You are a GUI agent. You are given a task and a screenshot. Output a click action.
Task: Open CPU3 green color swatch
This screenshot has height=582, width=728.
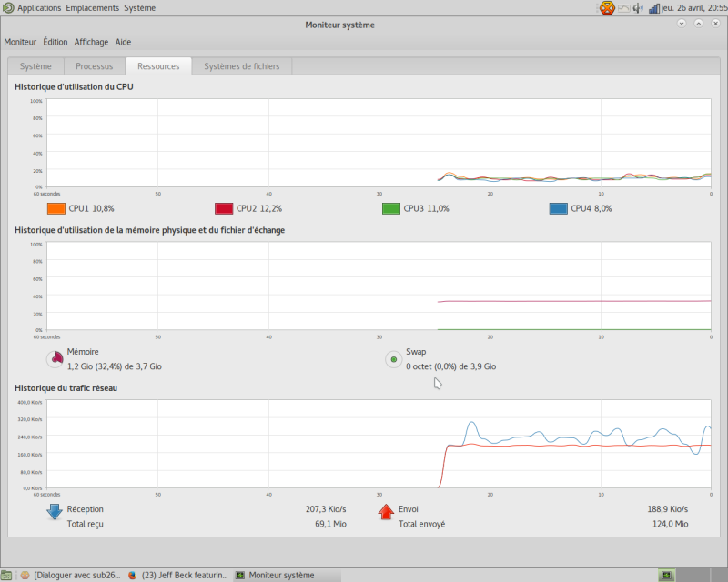pos(391,208)
